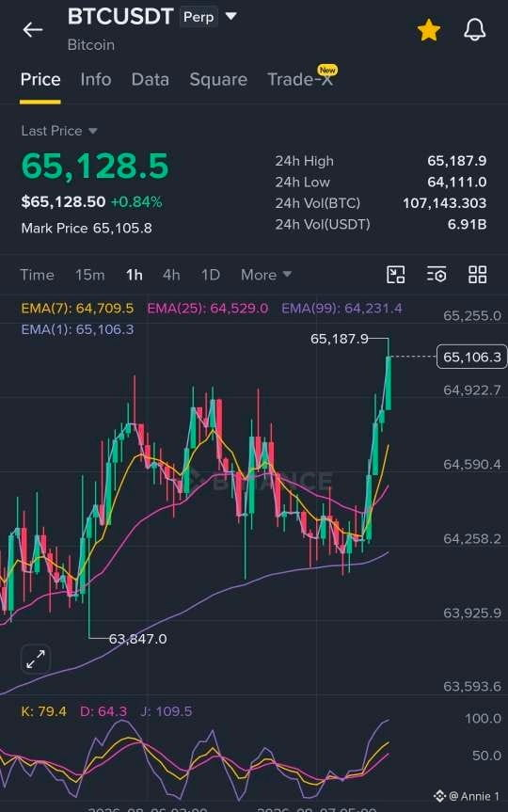Tap the 63,593.6 price axis label
508x812 pixels.
[472, 687]
